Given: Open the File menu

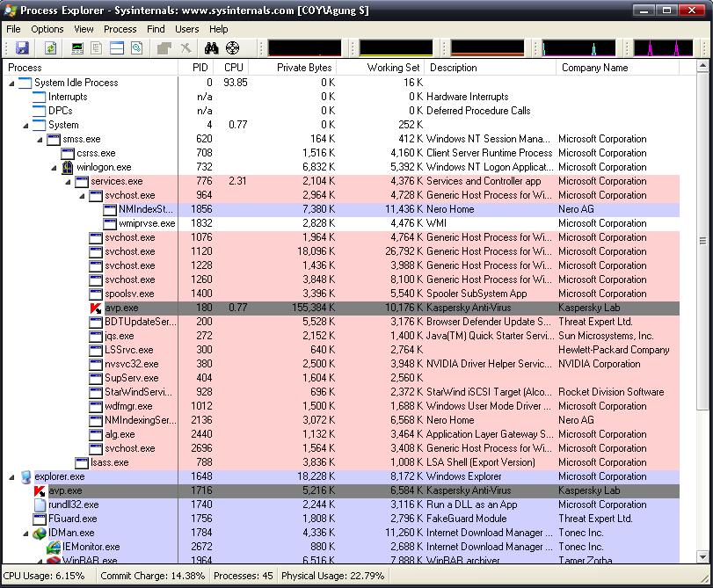Looking at the screenshot, I should point(14,29).
